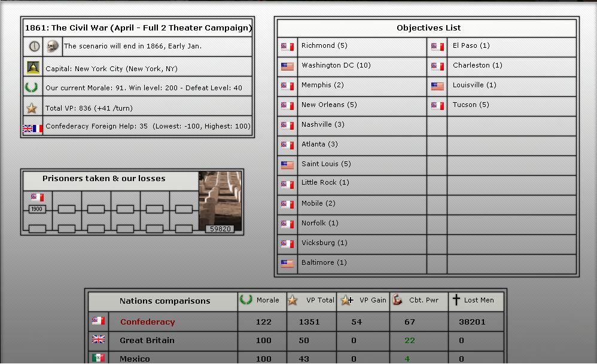597x364 pixels.
Task: Click the Confederate flag in the prisoners panel
Action: tap(37, 197)
